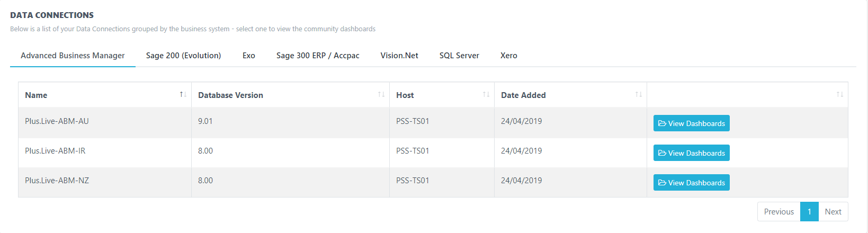Image resolution: width=868 pixels, height=233 pixels.
Task: Sort by Date Added arrows icon
Action: point(638,94)
